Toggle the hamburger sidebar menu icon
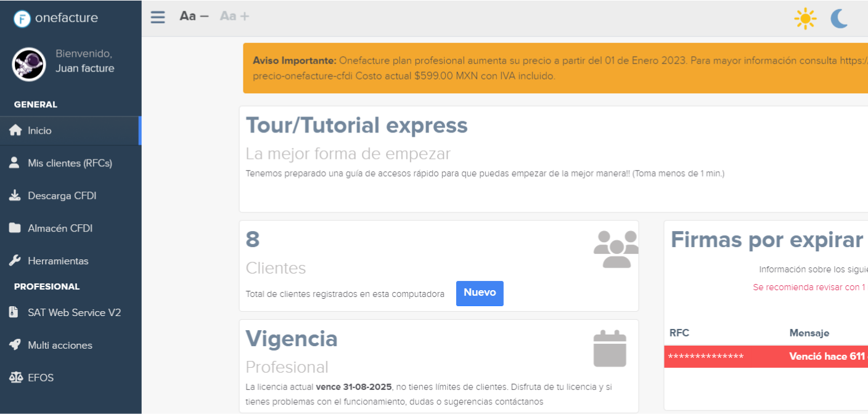 pos(158,17)
